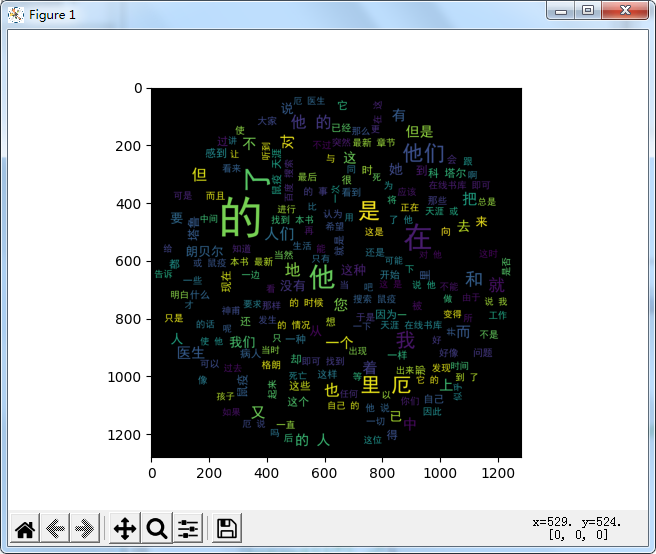Click the y-axis tick label 400
The width and height of the screenshot is (656, 554).
(x=128, y=204)
